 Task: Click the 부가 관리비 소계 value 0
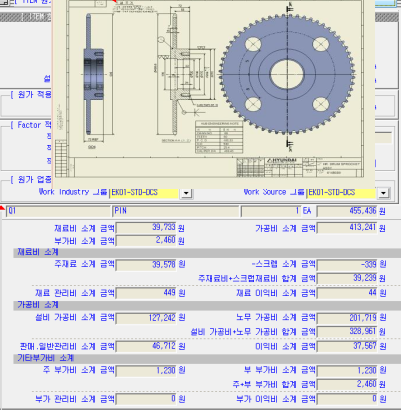tap(146, 399)
